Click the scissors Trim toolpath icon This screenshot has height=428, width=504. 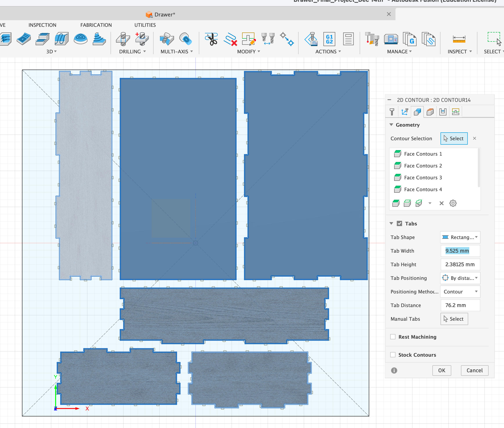coord(211,39)
